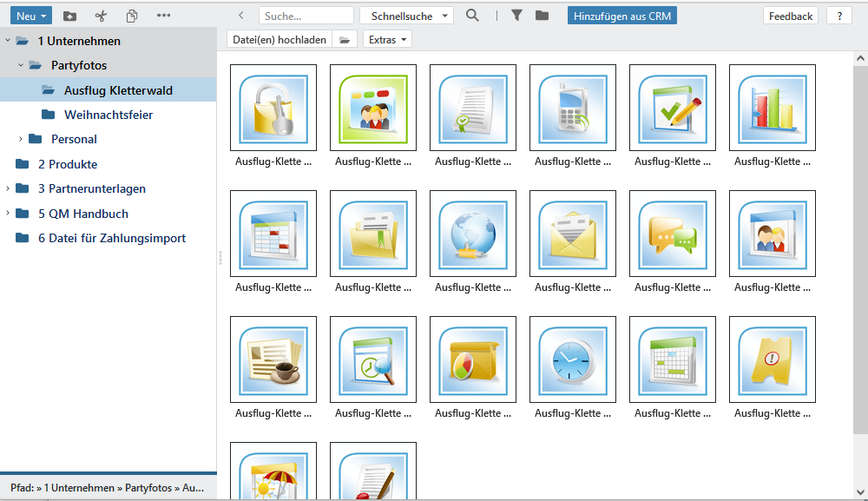Expand the Personal folder node

tap(21, 139)
